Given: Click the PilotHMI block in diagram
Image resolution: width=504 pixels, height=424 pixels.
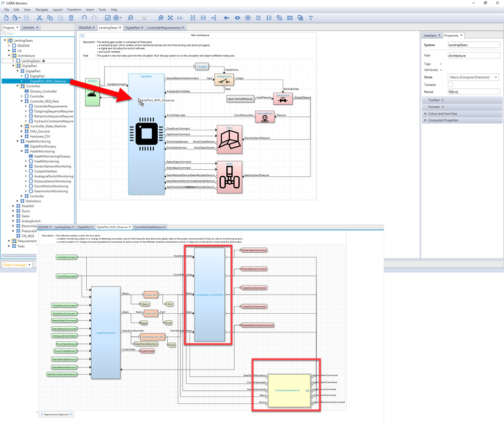Looking at the screenshot, I should [92, 92].
